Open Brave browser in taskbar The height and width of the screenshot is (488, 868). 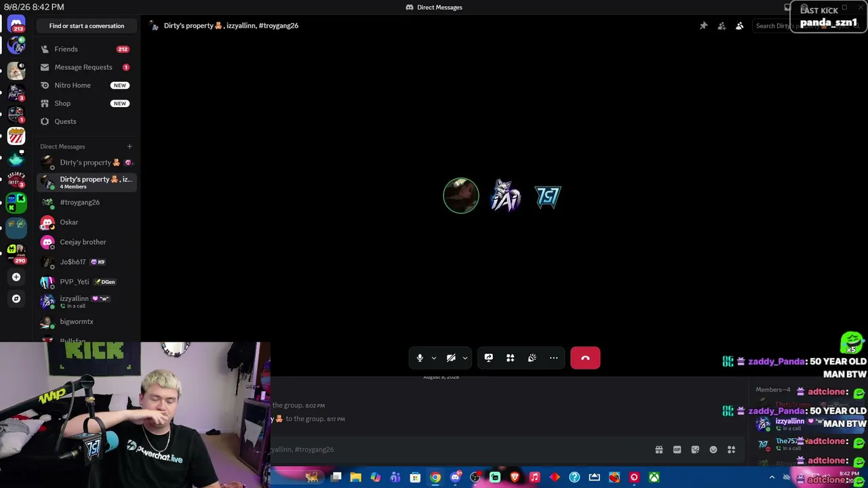coord(515,477)
